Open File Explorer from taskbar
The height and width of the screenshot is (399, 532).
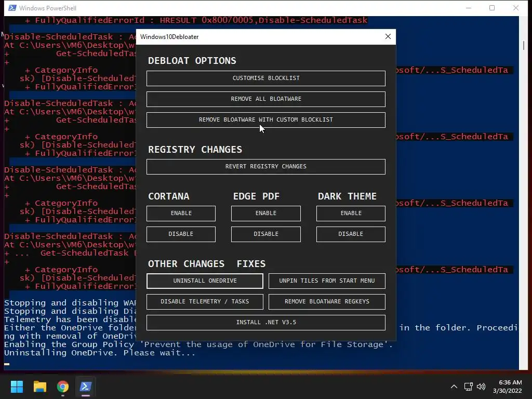tap(39, 387)
